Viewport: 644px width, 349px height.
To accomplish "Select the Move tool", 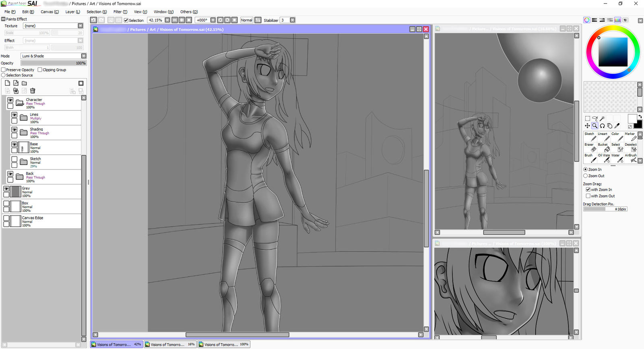I will pos(587,126).
